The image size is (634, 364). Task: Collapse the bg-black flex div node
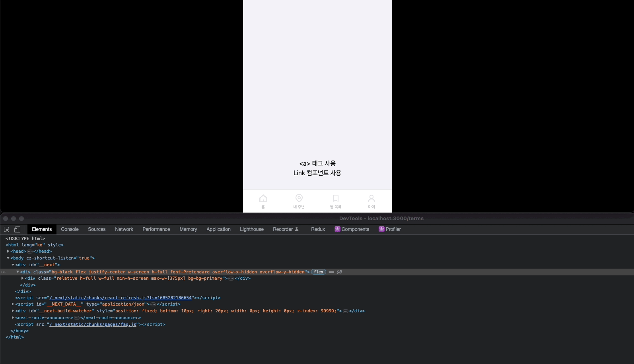point(18,272)
